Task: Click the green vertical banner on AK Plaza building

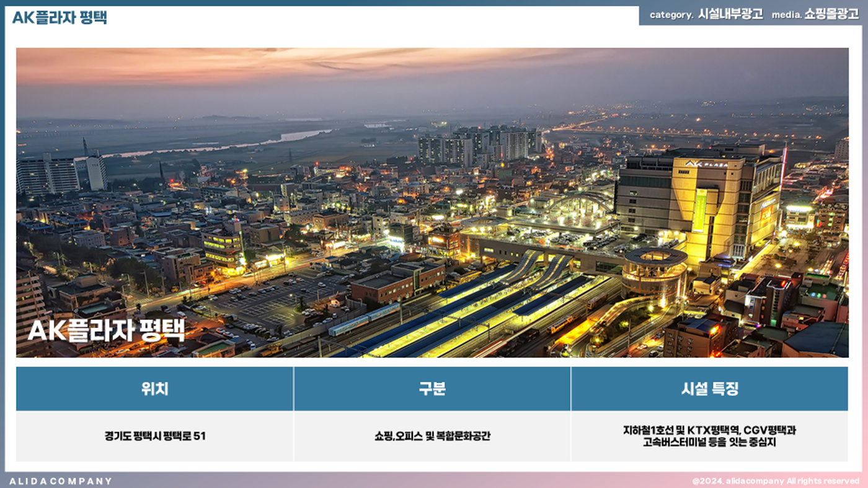Action: tap(699, 210)
